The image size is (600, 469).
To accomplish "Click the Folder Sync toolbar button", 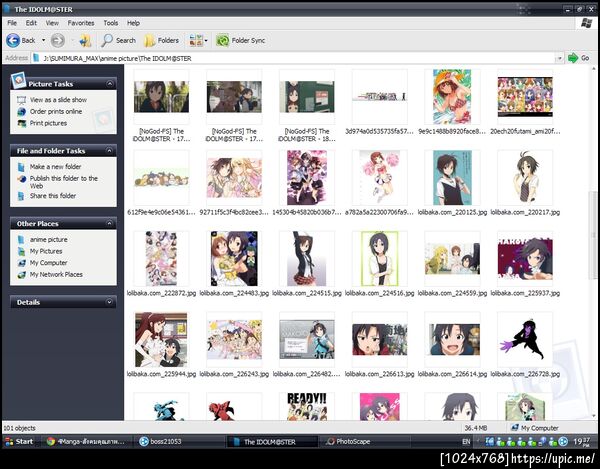I will pos(240,40).
